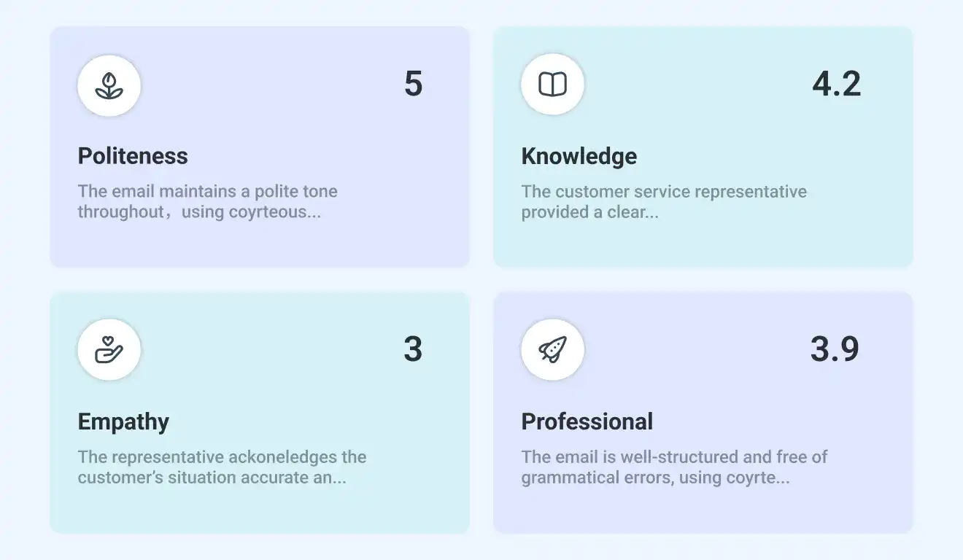
Task: Select the Empathy heading text
Action: [x=123, y=421]
